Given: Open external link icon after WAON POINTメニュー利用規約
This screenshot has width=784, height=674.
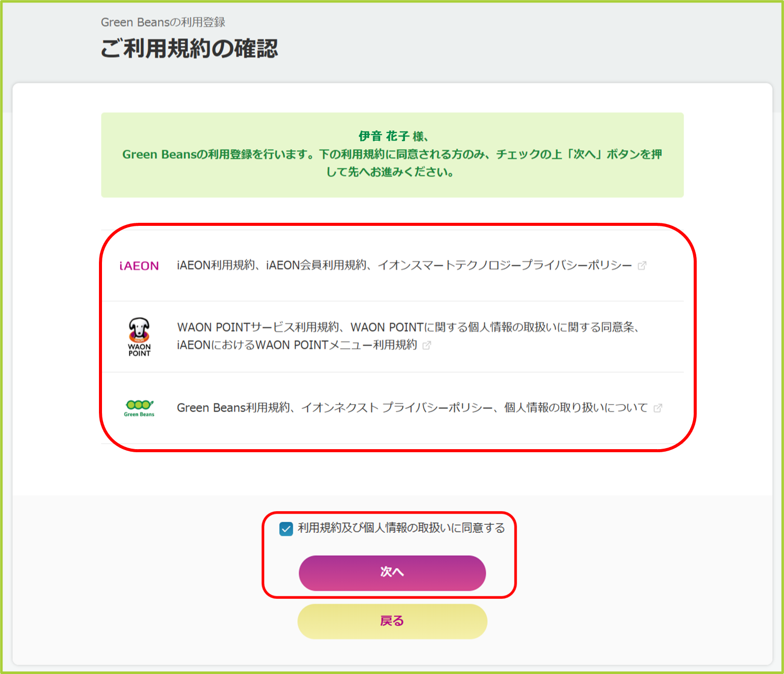Looking at the screenshot, I should [x=427, y=345].
